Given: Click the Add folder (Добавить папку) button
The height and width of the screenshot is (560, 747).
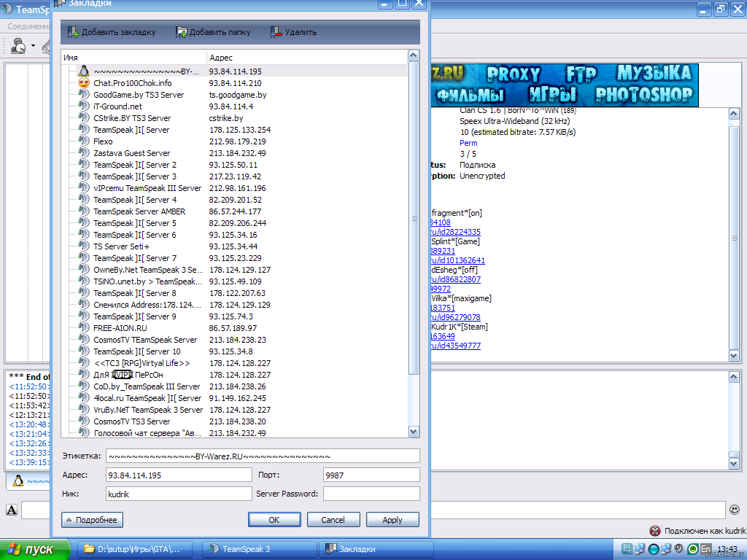Looking at the screenshot, I should pyautogui.click(x=213, y=32).
